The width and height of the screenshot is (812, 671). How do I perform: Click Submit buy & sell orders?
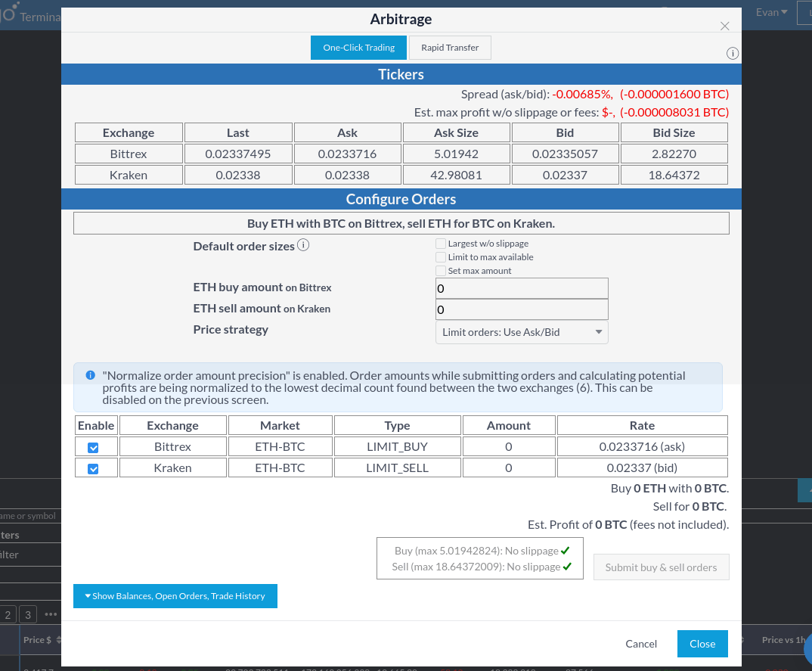[x=661, y=567]
